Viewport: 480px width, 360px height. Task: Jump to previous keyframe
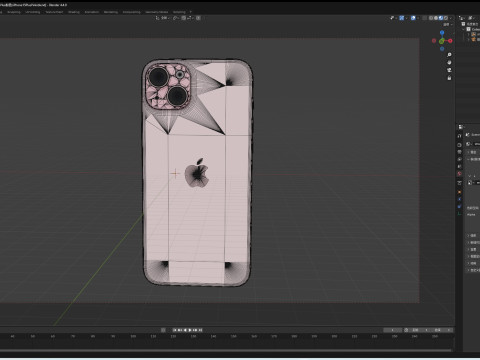coord(180,330)
